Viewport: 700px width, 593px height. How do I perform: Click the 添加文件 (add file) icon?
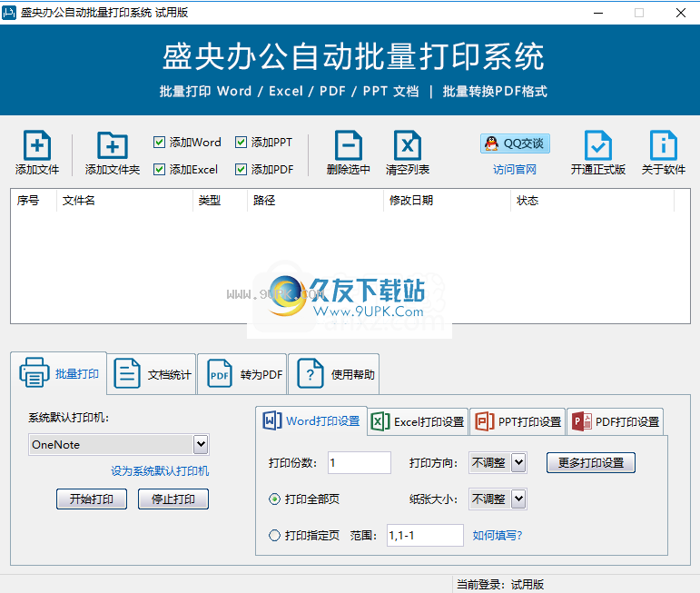37,145
